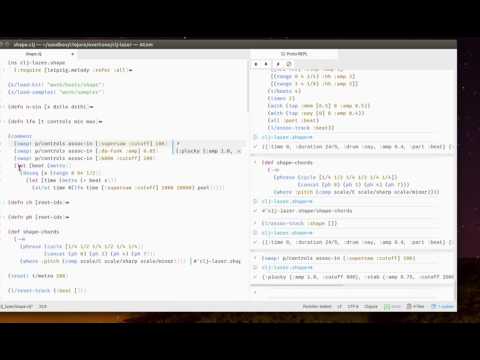Click cursor position indicator in status bar
Image resolution: width=480 pixels, height=360 pixels.
tap(43, 306)
